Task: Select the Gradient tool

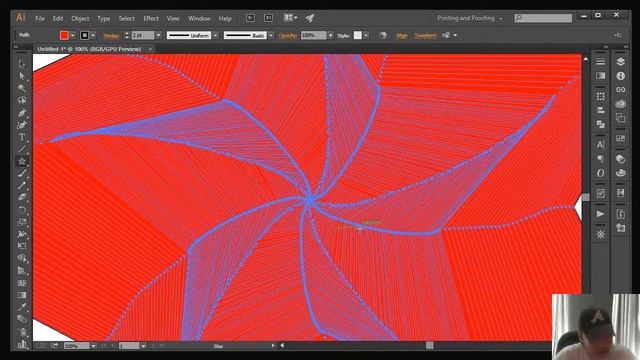Action: click(x=22, y=295)
